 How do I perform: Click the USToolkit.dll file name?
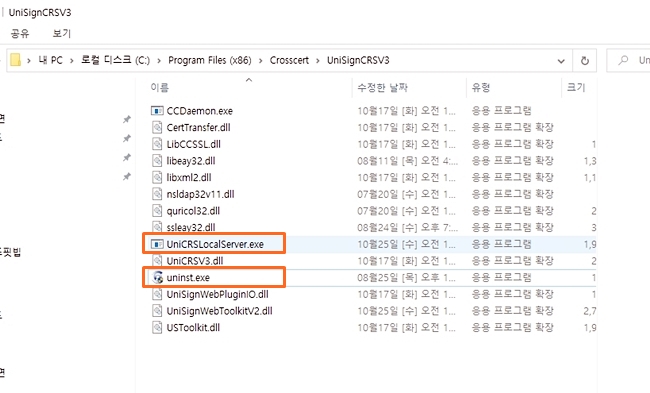(193, 328)
